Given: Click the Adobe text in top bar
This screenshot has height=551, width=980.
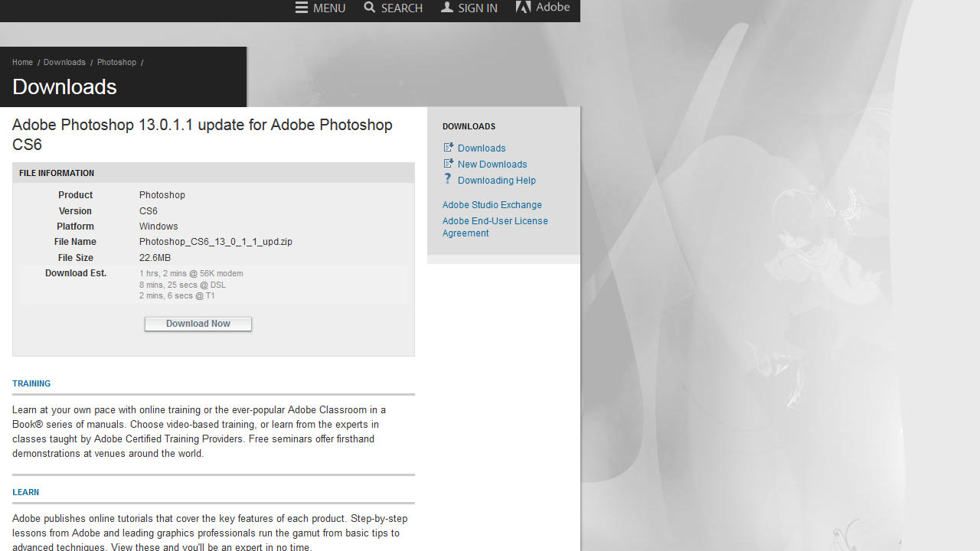Looking at the screenshot, I should pos(553,7).
